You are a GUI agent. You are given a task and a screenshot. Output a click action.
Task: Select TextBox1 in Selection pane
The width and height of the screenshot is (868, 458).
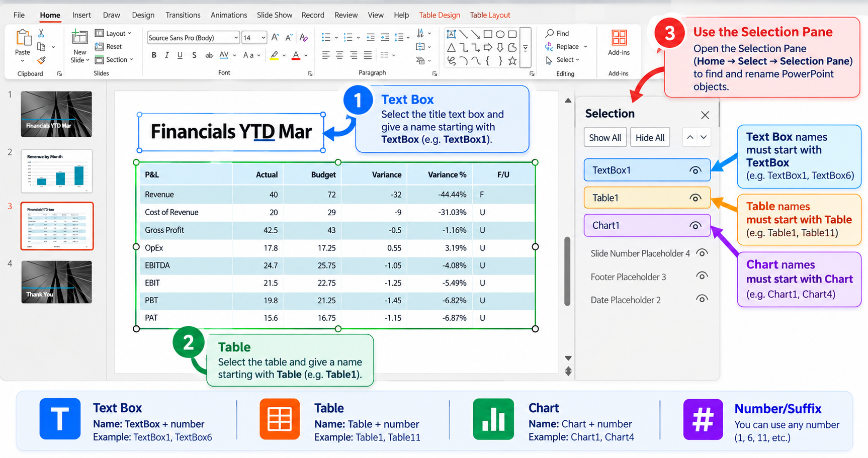[x=647, y=170]
